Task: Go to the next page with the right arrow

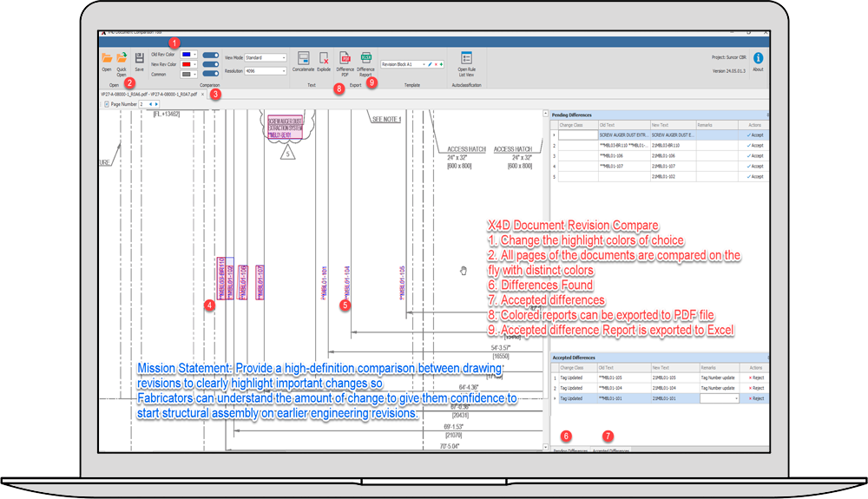Action: click(156, 104)
